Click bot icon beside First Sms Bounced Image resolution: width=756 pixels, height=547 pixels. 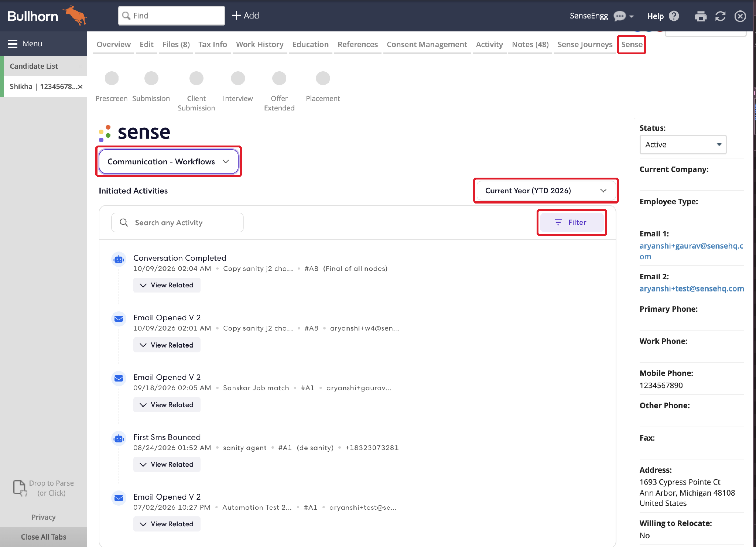[x=119, y=438]
